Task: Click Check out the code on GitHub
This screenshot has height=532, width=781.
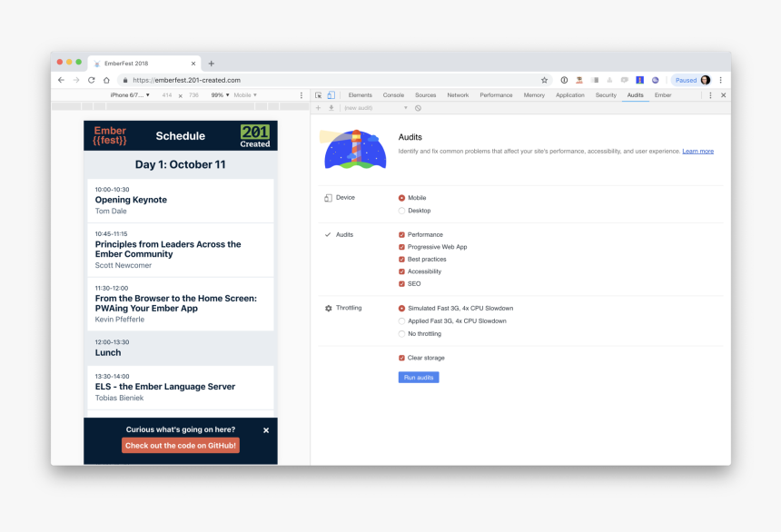Action: point(181,446)
